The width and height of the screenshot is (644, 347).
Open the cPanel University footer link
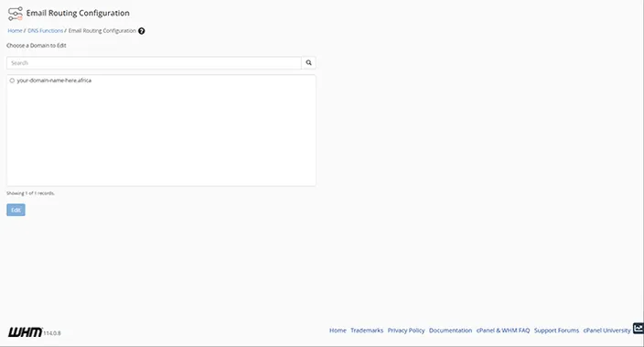point(606,331)
